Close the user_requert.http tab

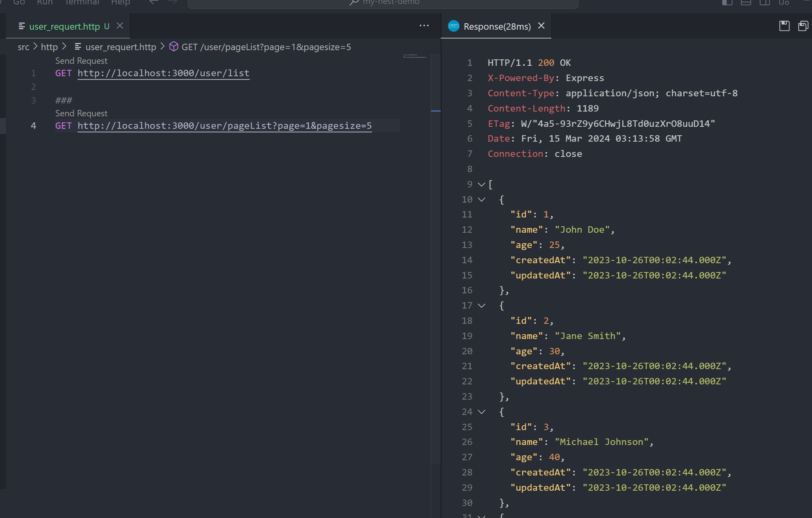(x=120, y=26)
